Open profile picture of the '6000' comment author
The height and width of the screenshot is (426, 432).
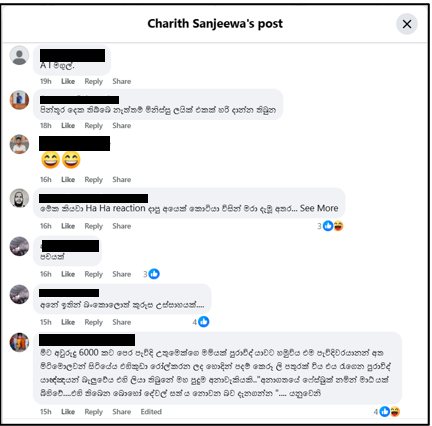19,342
